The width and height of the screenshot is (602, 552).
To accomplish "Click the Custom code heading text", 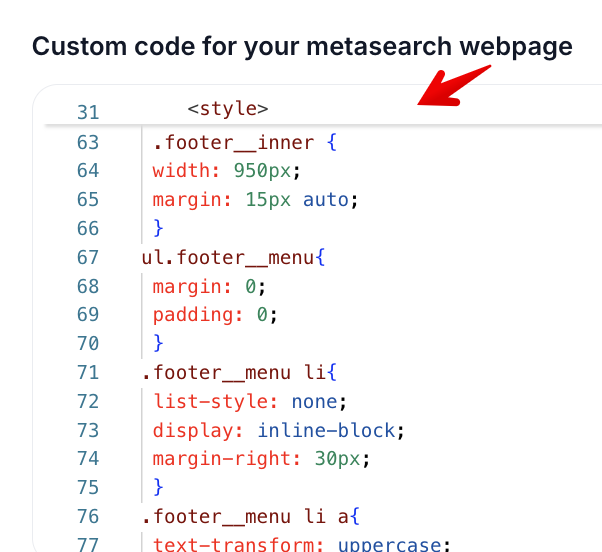I will coord(302,46).
